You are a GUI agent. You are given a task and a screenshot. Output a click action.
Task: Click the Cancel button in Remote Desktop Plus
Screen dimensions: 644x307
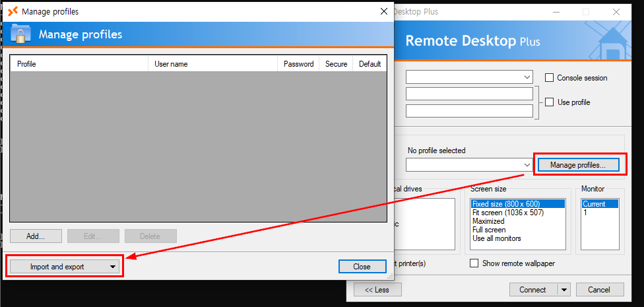click(600, 290)
